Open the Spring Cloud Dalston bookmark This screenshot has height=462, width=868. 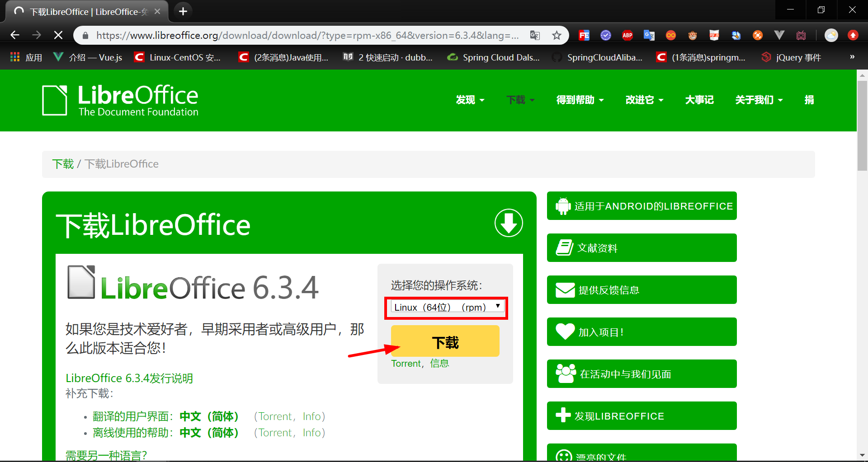point(493,57)
